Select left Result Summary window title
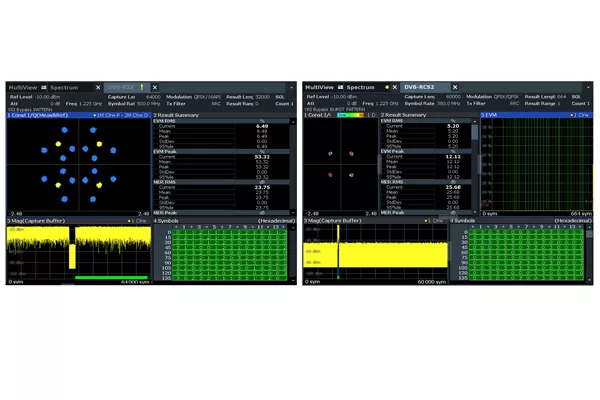Image resolution: width=600 pixels, height=400 pixels. [176, 115]
